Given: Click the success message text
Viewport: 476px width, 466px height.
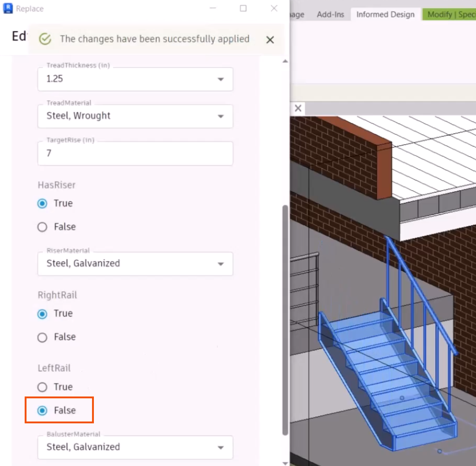Looking at the screenshot, I should [155, 39].
